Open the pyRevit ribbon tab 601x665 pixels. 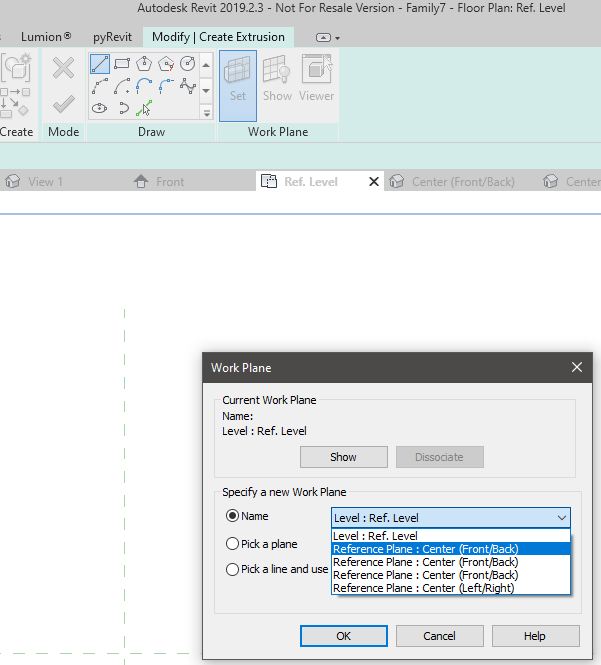coord(112,37)
